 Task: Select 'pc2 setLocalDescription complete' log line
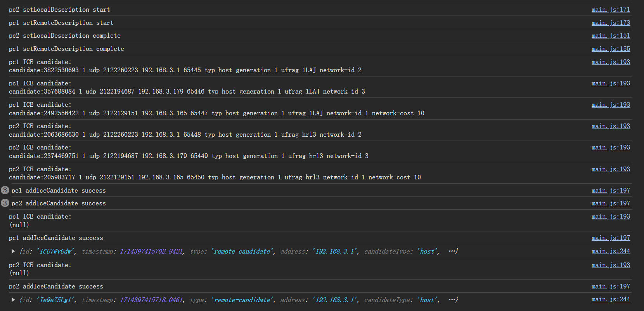[65, 35]
